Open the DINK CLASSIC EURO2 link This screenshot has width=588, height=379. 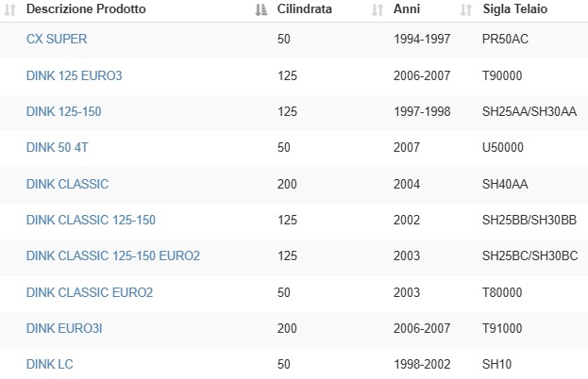pyautogui.click(x=90, y=293)
